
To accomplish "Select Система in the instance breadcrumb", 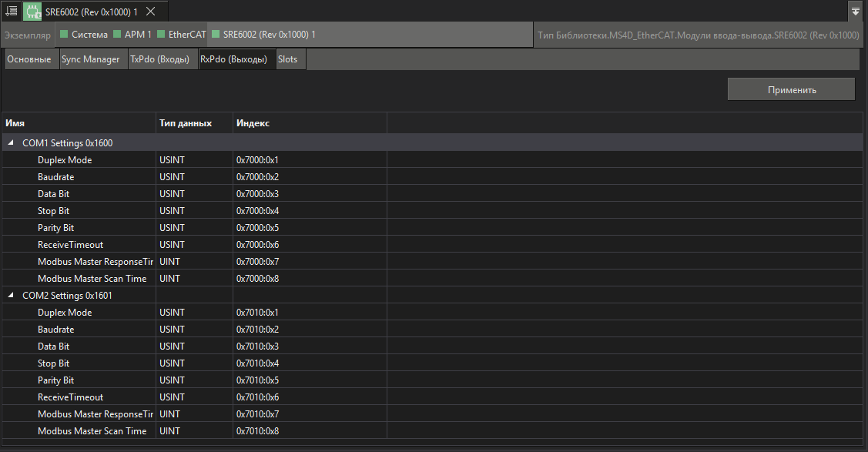I will pyautogui.click(x=84, y=35).
